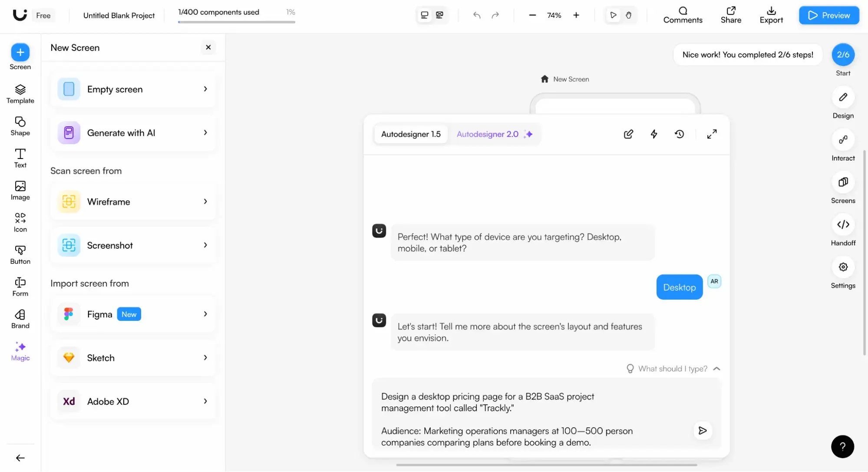Click the components used progress bar
Viewport: 868px width, 472px height.
(x=237, y=22)
